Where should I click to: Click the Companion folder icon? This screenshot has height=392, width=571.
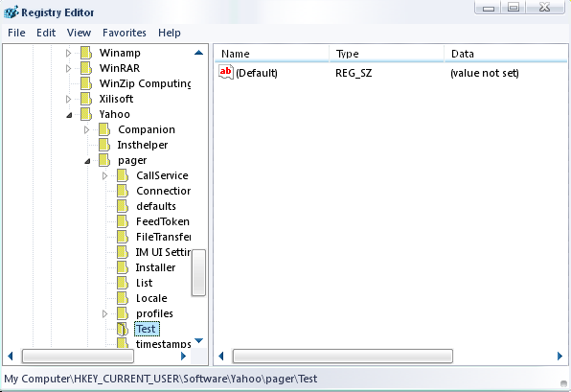104,129
